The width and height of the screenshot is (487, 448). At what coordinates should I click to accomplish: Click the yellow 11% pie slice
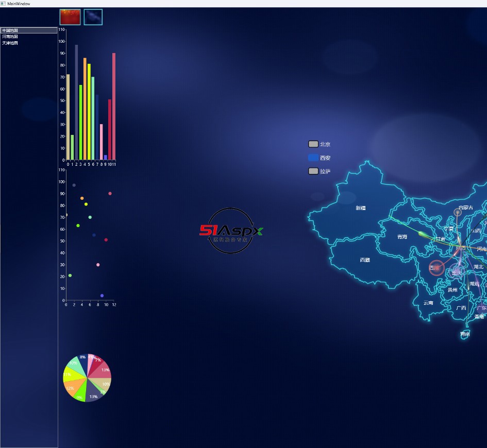pos(71,375)
